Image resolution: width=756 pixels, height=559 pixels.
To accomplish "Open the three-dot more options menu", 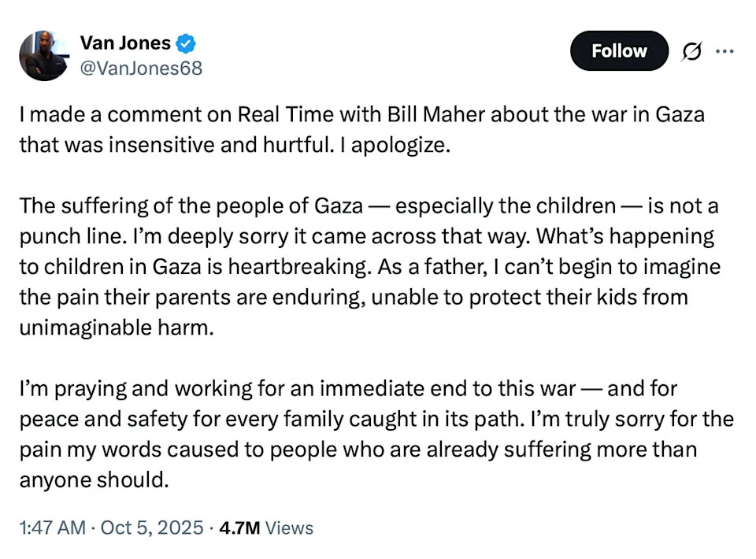I will click(x=724, y=50).
